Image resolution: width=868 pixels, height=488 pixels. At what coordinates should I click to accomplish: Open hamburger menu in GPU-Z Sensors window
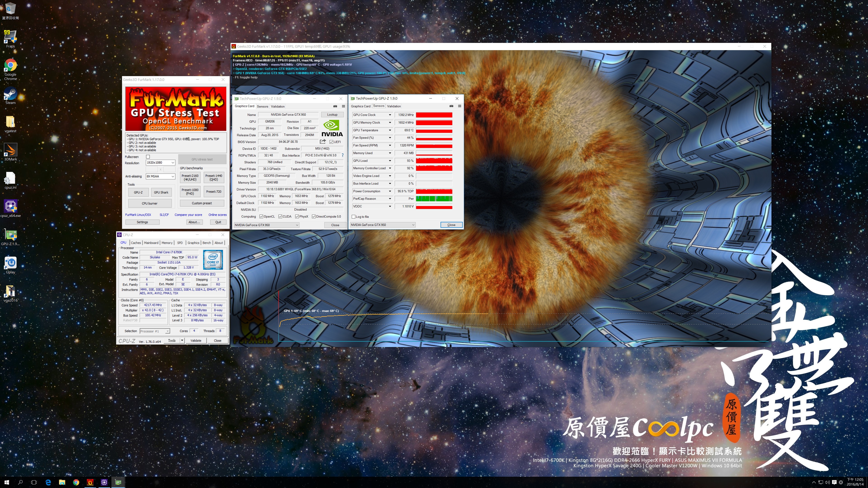click(x=459, y=106)
